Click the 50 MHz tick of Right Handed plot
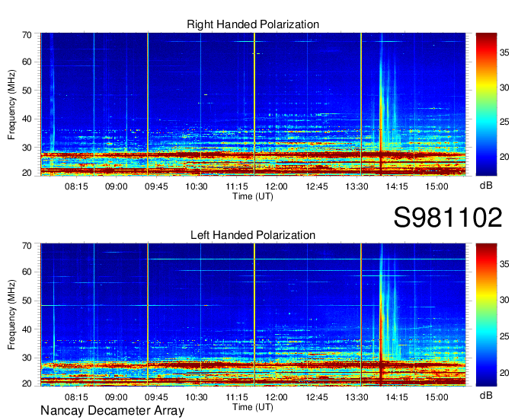Viewport: 518px width, 420px height. 27,91
